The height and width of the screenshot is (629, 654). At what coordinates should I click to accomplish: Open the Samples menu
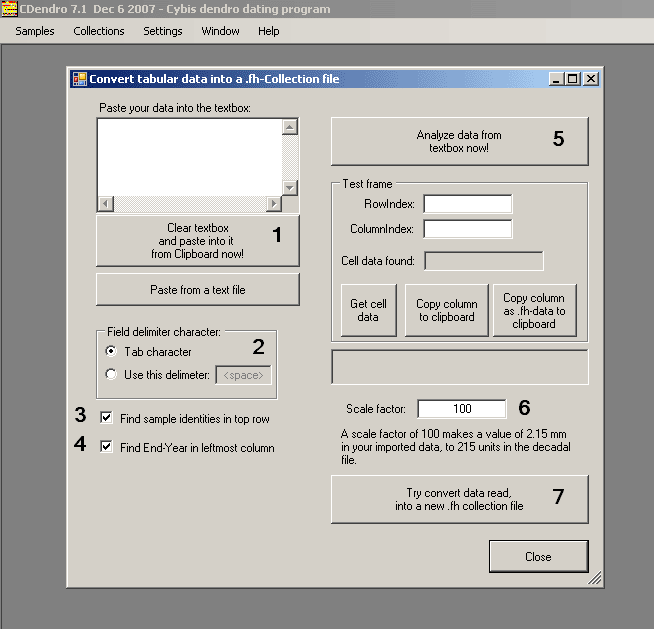point(35,31)
